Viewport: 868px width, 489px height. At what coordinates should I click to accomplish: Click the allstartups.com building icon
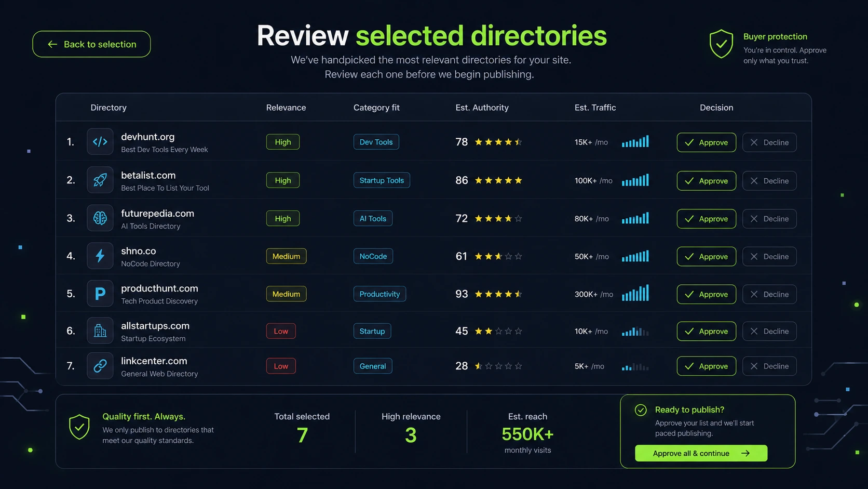(100, 331)
